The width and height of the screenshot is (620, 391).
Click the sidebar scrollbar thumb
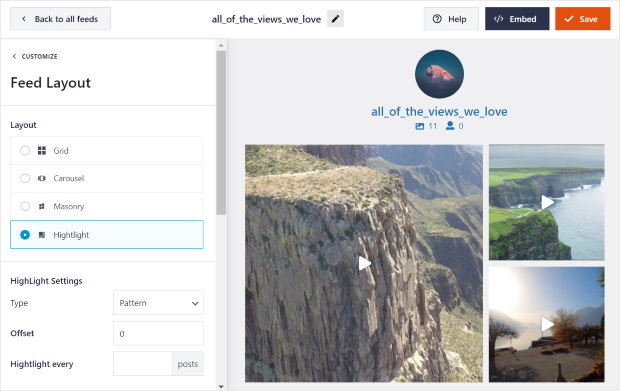pyautogui.click(x=221, y=132)
